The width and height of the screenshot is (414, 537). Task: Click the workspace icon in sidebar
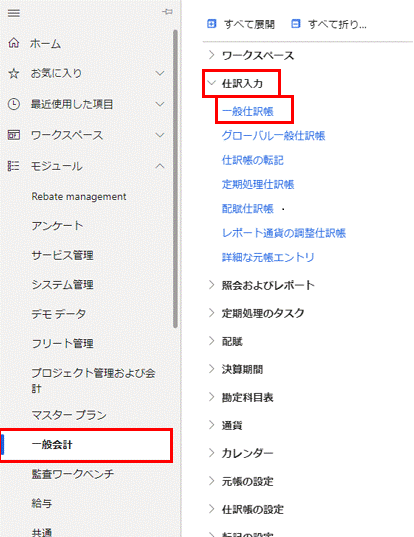click(x=14, y=135)
